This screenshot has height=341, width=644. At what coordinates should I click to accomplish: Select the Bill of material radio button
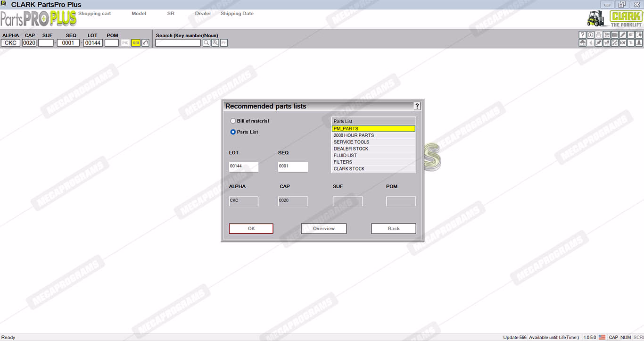click(x=233, y=121)
